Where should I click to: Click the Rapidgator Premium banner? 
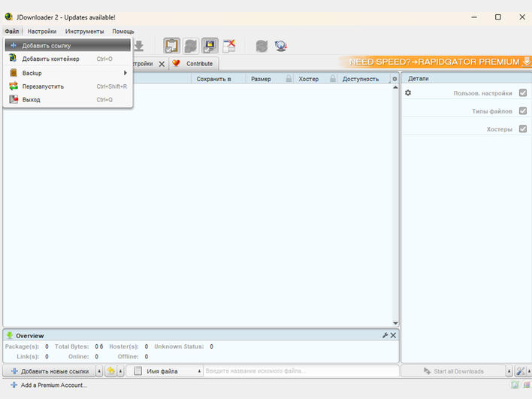(x=435, y=62)
